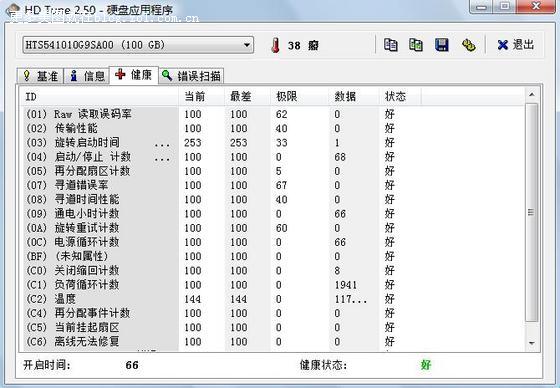
Task: Select the 健康 health tab
Action: 134,75
